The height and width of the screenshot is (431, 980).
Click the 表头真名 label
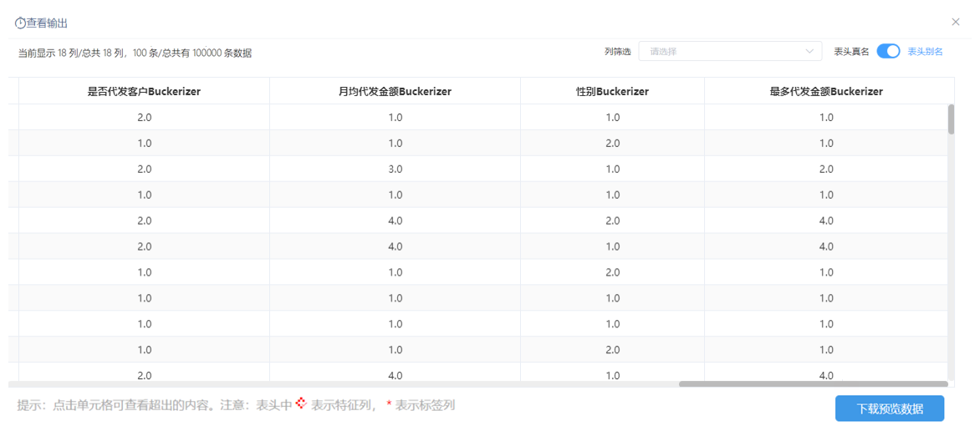(851, 51)
